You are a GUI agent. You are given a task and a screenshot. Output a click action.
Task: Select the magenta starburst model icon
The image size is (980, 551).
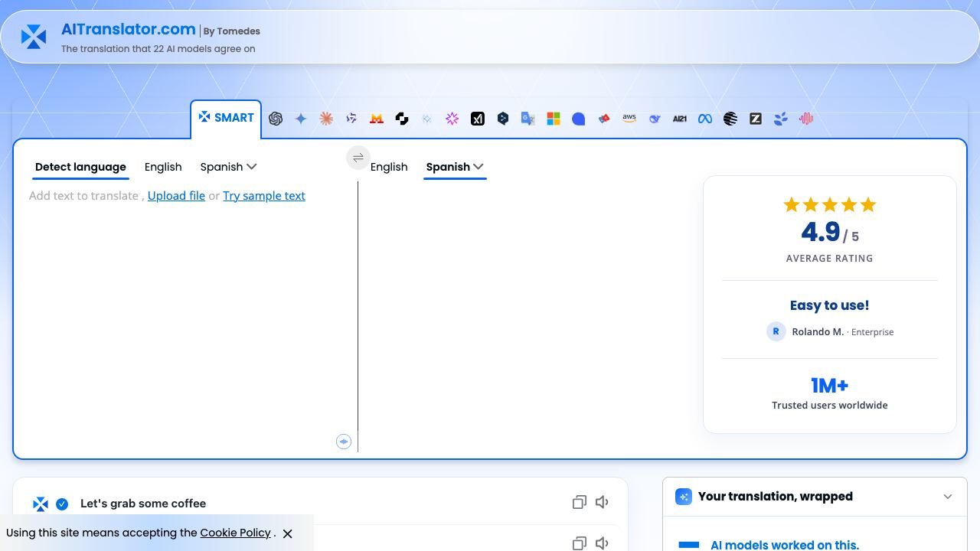pyautogui.click(x=452, y=119)
